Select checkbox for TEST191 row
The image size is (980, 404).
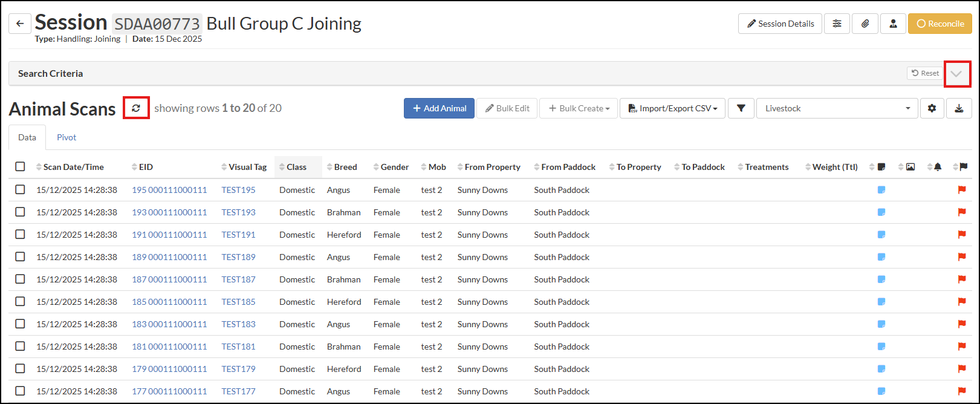20,235
